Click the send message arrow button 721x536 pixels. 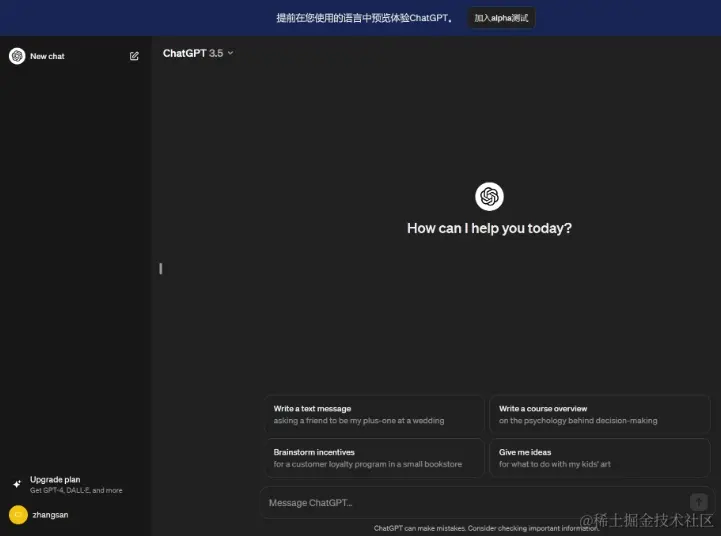[698, 502]
